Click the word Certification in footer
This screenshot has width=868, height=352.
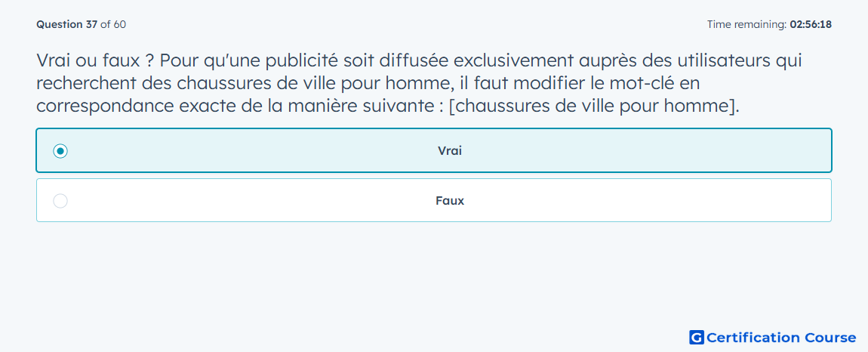point(753,338)
